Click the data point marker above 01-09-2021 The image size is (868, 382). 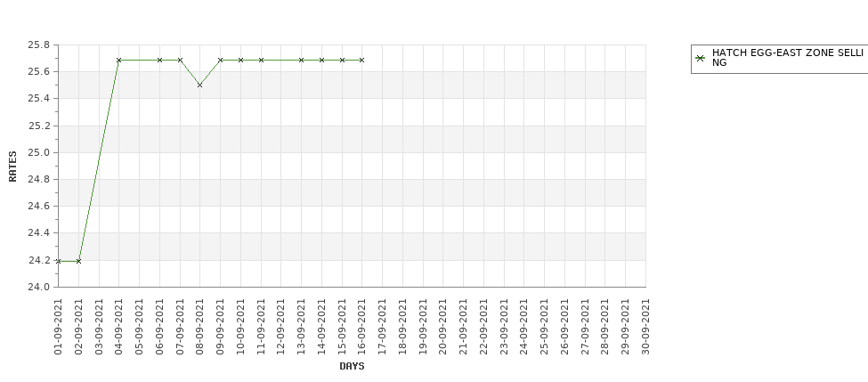[x=59, y=261]
